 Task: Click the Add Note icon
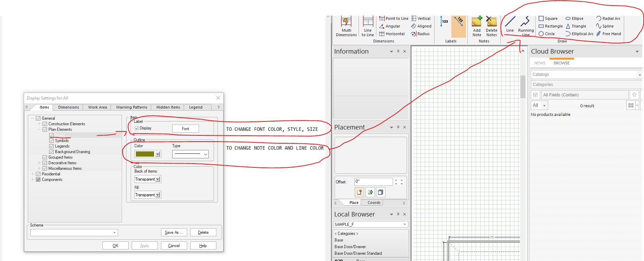tap(477, 24)
